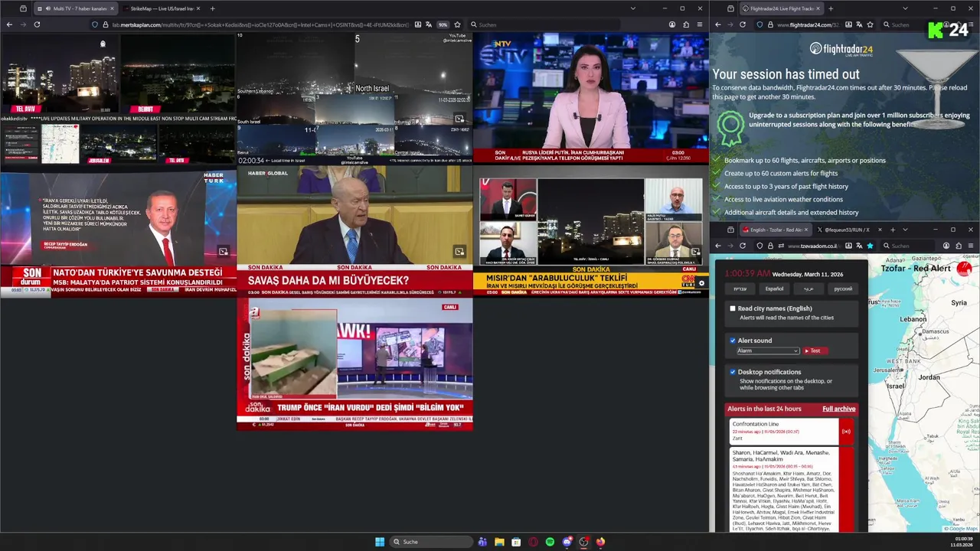
Task: Open the hamburger menu in Tzofar window
Action: 971,246
